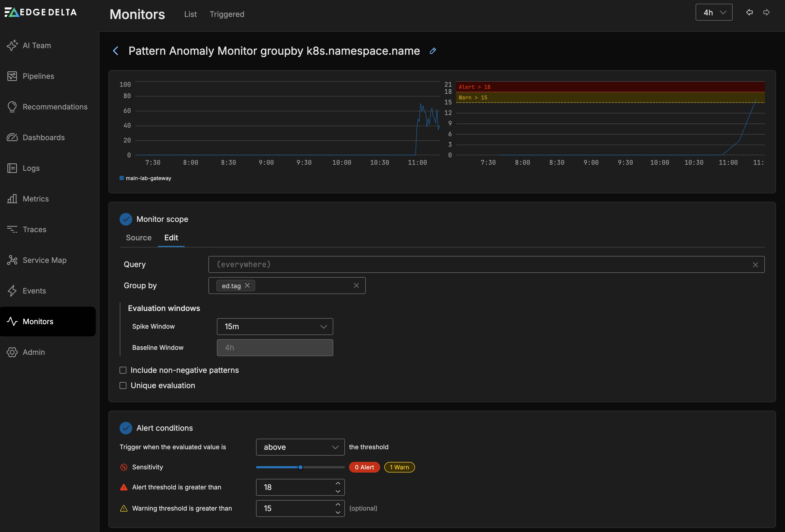Screen dimensions: 785x532
Task: Remove the ed.tag group by chip
Action: (247, 285)
